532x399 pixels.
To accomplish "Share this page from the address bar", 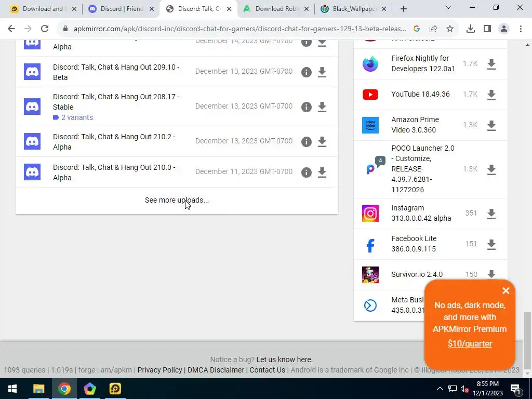I will coord(433,29).
